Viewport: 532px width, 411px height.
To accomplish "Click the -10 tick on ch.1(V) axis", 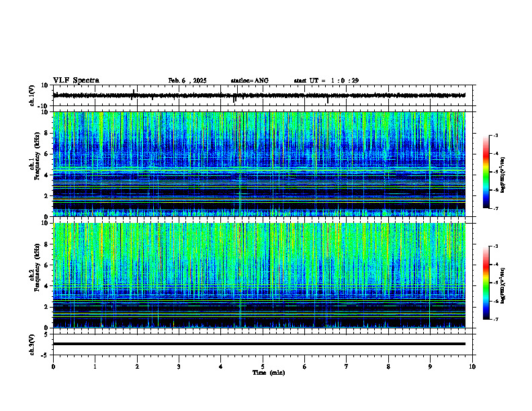I will coord(44,106).
